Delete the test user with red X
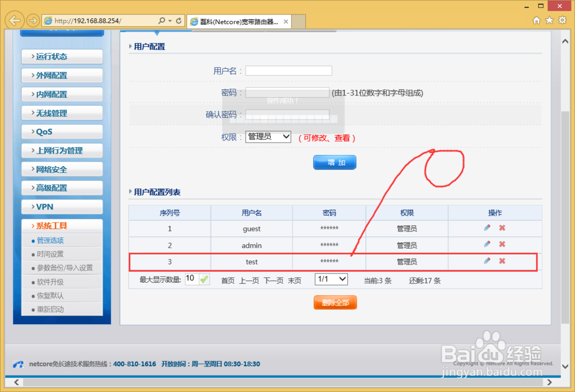Image resolution: width=575 pixels, height=392 pixels. pyautogui.click(x=502, y=261)
